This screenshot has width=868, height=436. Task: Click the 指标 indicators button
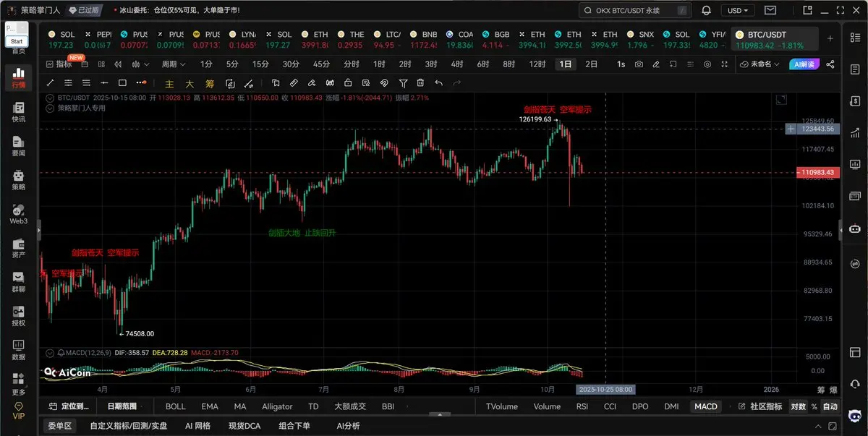click(59, 64)
